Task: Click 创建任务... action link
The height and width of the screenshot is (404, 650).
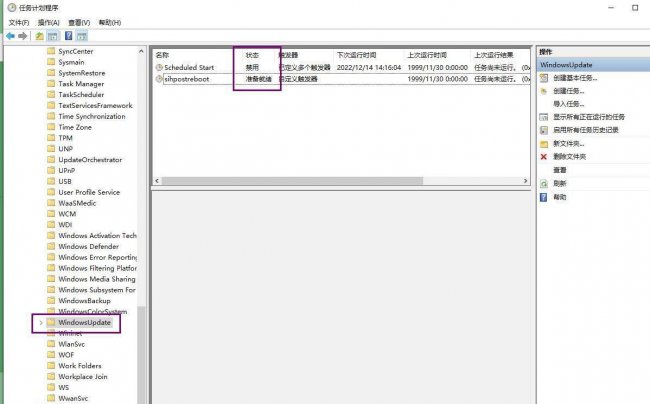Action: pos(569,91)
